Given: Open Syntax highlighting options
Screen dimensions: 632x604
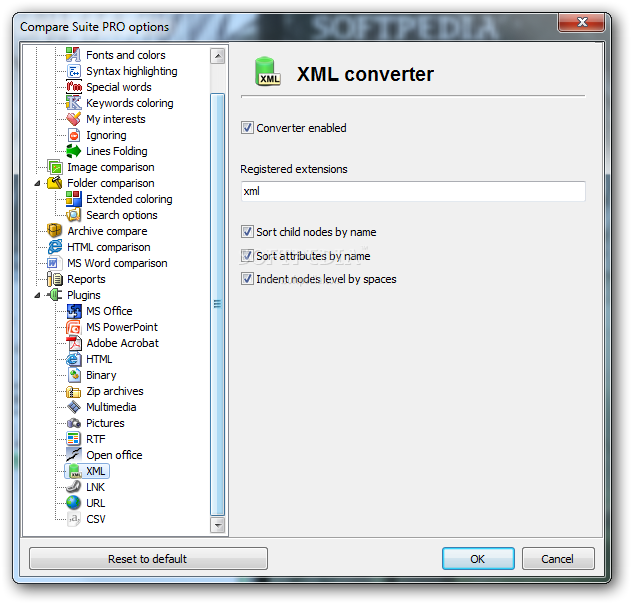Looking at the screenshot, I should (x=131, y=71).
